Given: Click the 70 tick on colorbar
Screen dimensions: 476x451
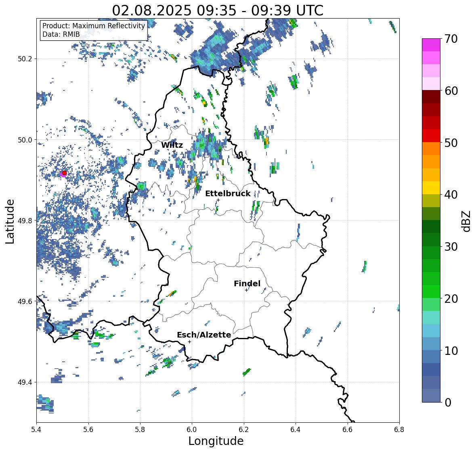Looking at the screenshot, I should tap(451, 39).
